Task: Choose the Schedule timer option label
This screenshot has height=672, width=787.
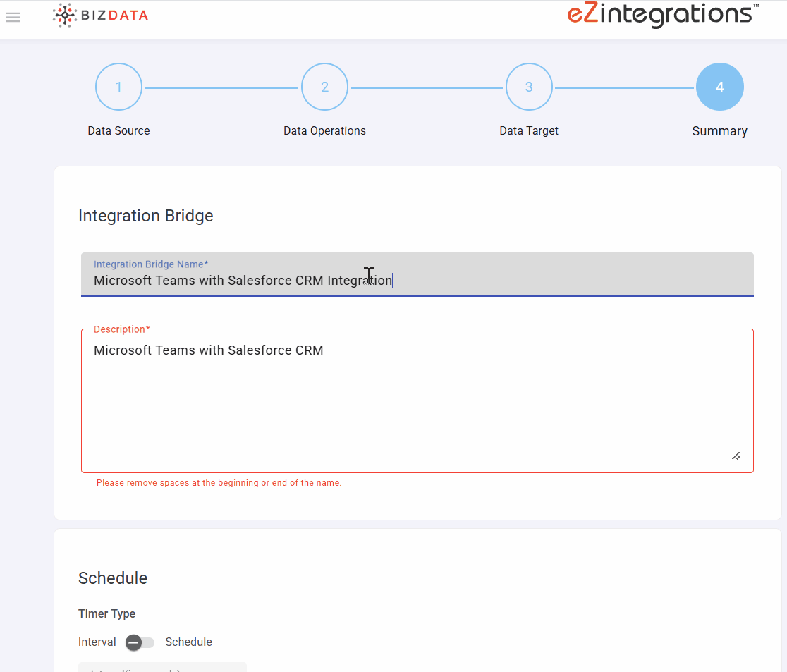Action: click(188, 642)
